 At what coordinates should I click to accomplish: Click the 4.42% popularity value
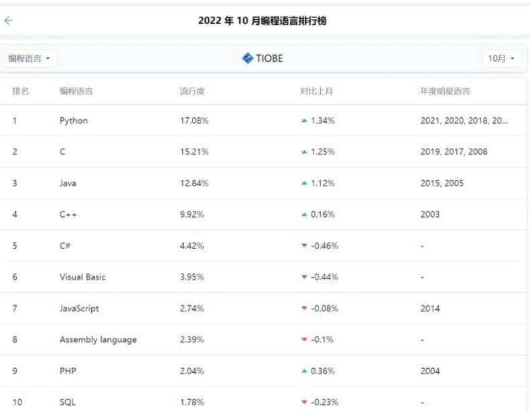click(x=192, y=246)
